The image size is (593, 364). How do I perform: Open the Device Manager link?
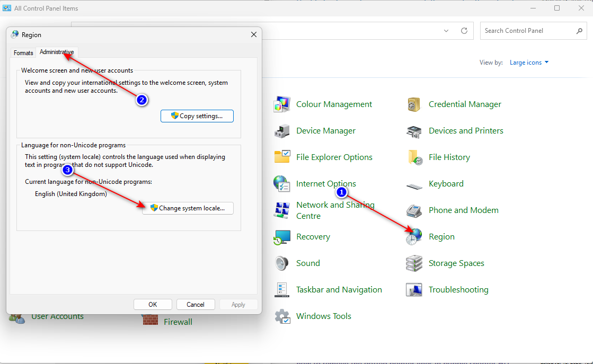click(x=325, y=131)
